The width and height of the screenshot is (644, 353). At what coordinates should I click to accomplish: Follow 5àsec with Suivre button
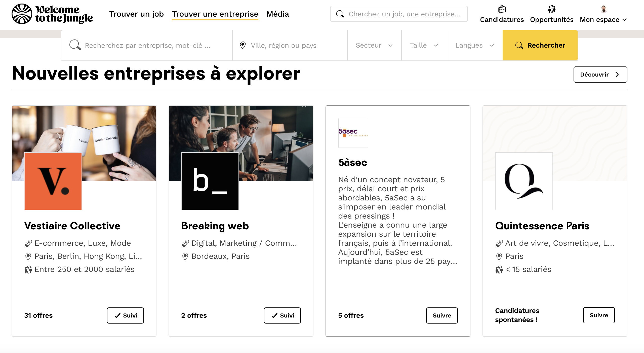click(442, 315)
